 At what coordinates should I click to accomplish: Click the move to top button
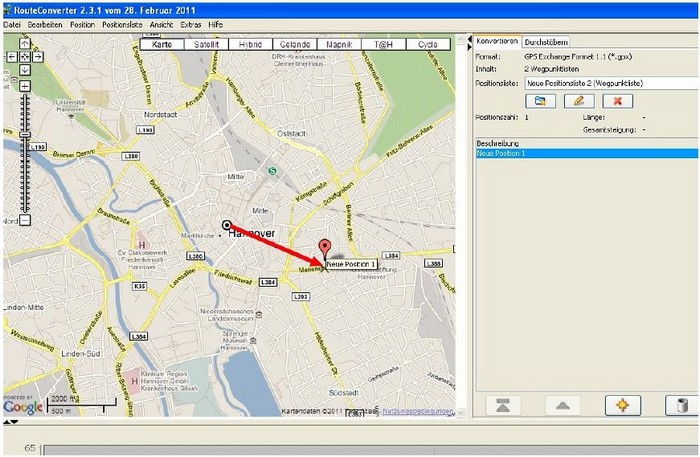(503, 406)
